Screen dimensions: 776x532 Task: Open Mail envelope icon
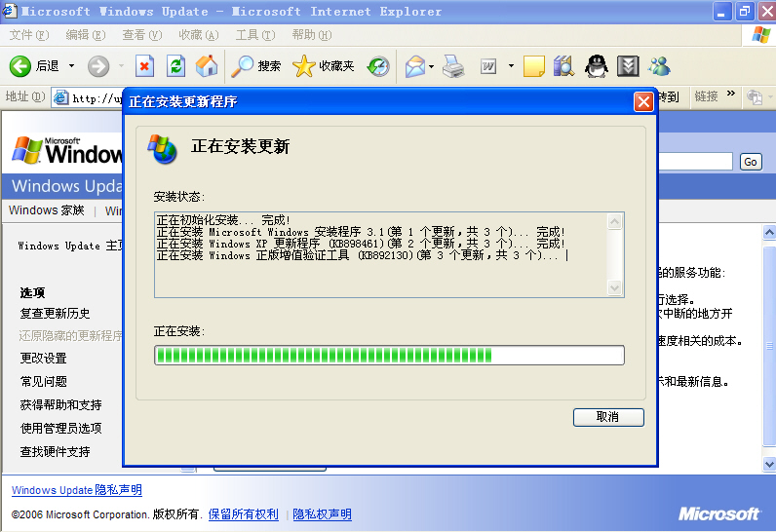415,66
